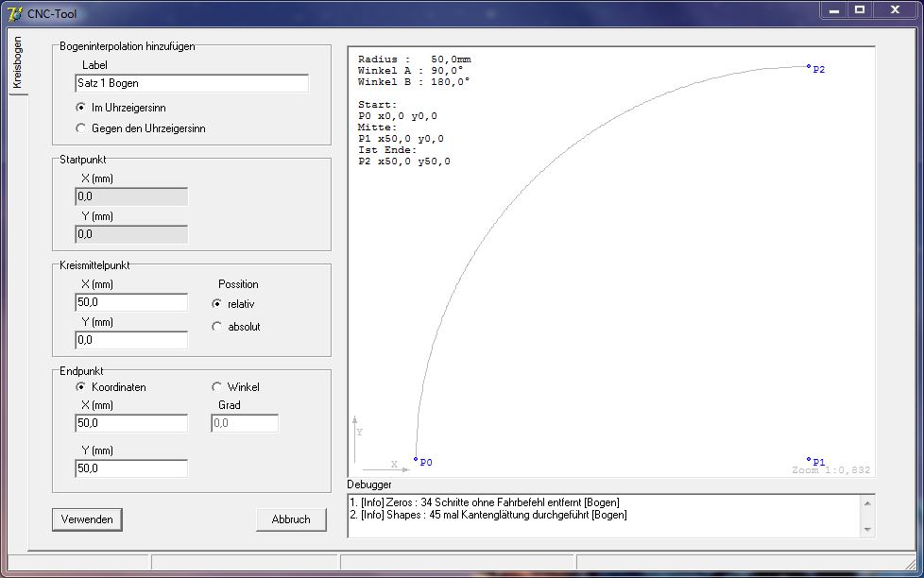Click Kreismittelpunkt X (mm) input field

131,302
